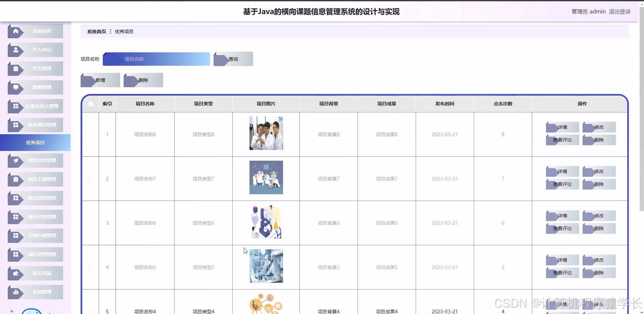The width and height of the screenshot is (644, 314).
Task: Select the 专利申请管理 icon
Action: point(16,235)
